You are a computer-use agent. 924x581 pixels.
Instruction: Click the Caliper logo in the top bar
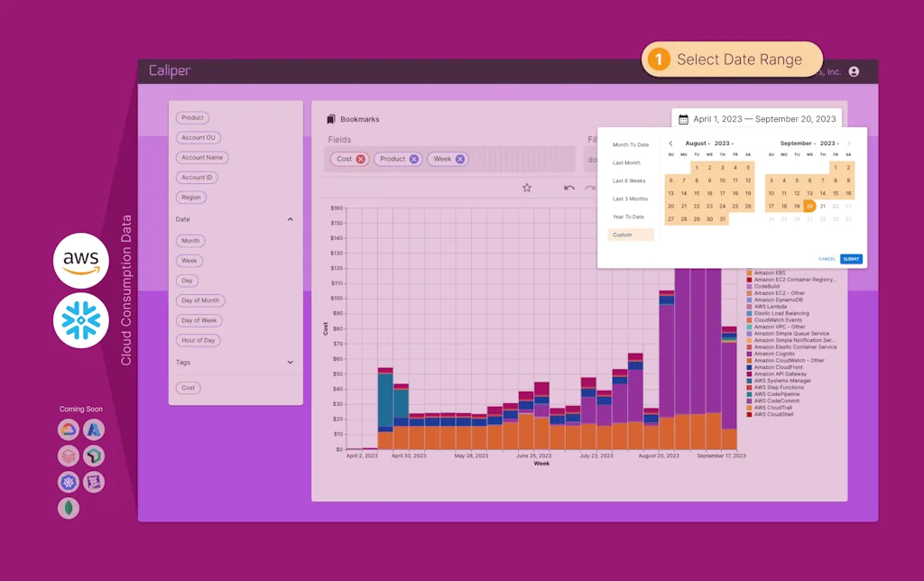168,70
